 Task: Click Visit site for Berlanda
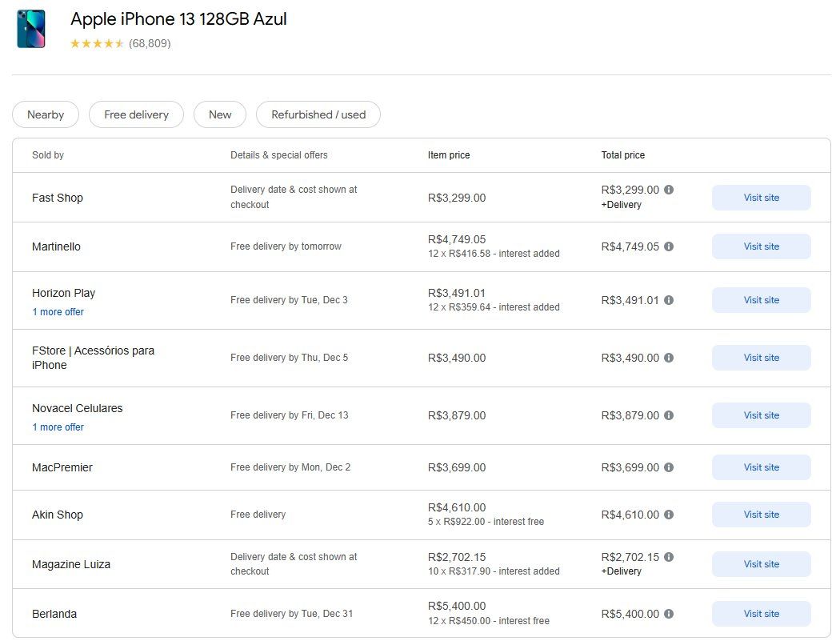(x=762, y=615)
